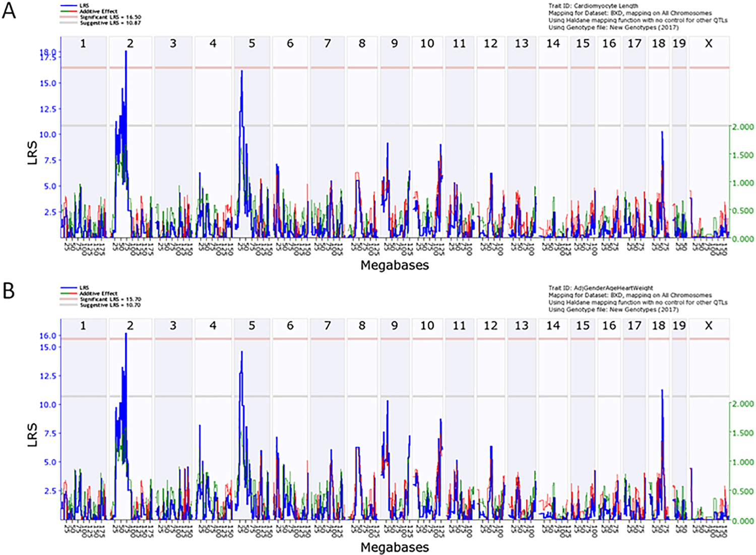The image size is (756, 555).
Task: Click chromosome 9 label in panel A
Action: [x=394, y=44]
